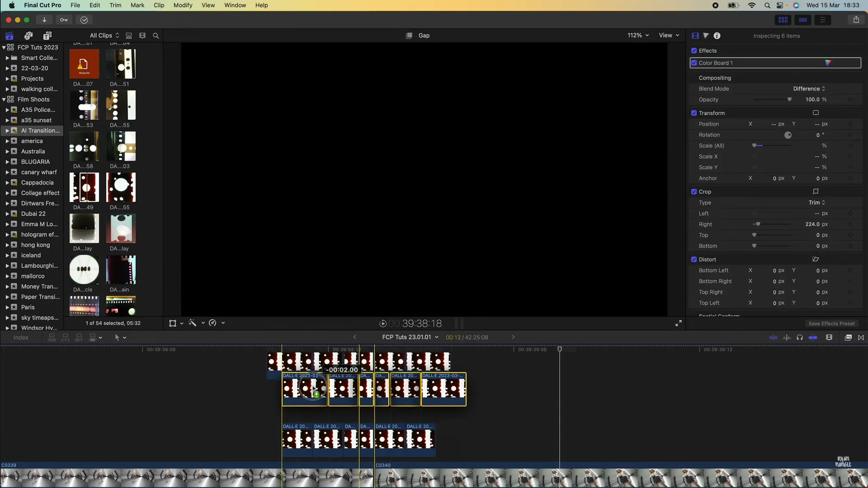Toggle skimming in the timeline
Screen dimensions: 868x488
tap(773, 338)
